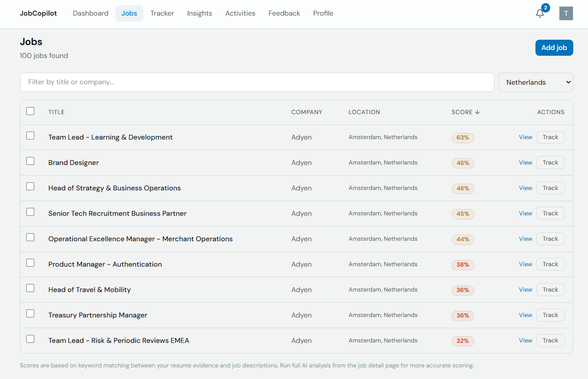Tick the checkbox for Brand Designer

click(x=30, y=161)
